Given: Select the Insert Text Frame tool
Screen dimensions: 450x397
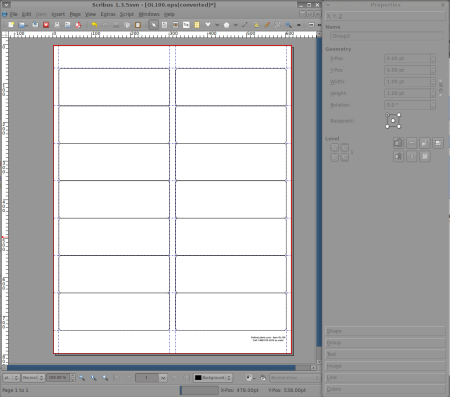Looking at the screenshot, I should 164,25.
